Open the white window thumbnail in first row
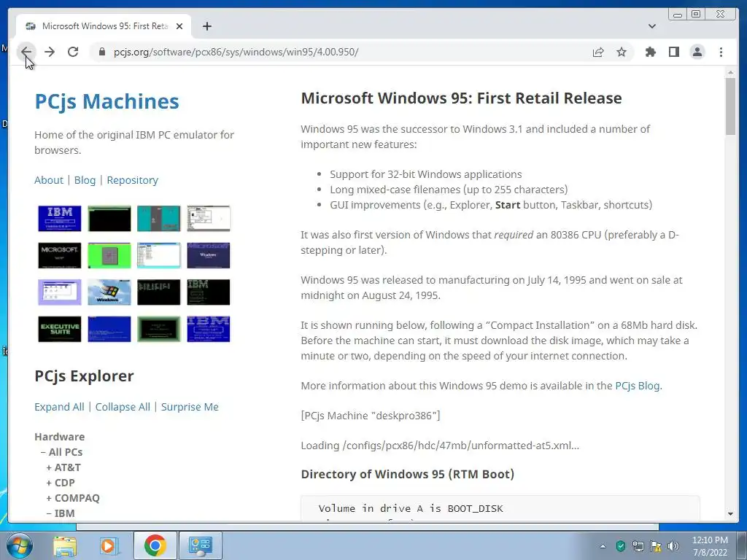This screenshot has height=560, width=747. tap(209, 219)
